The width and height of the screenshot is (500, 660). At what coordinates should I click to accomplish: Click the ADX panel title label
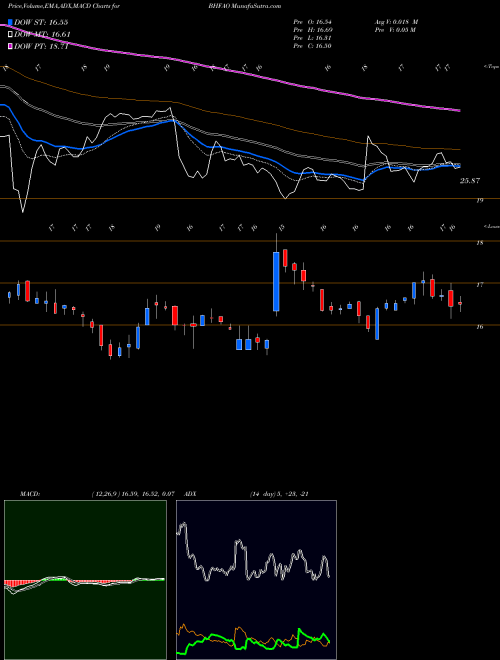pos(191,494)
